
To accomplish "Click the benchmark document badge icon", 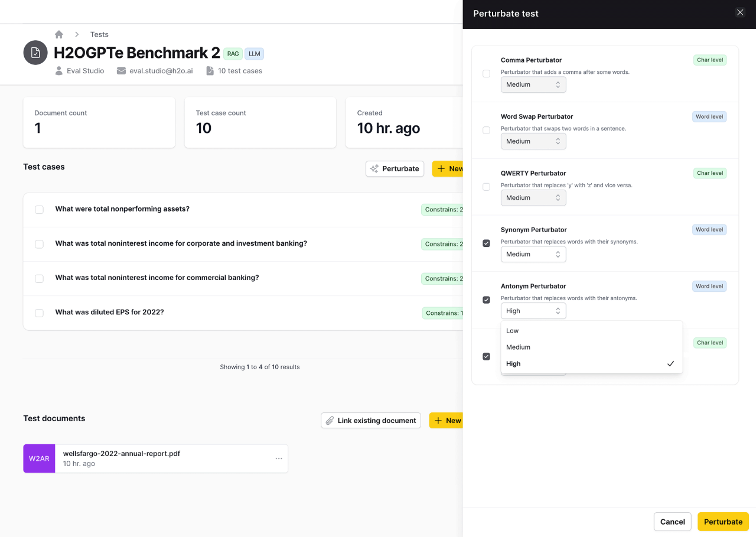I will coord(35,53).
